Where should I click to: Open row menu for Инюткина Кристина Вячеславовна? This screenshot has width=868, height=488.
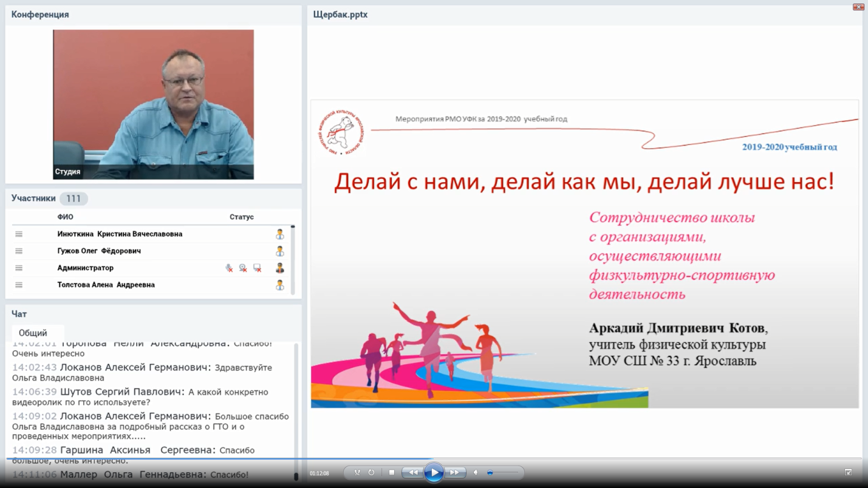[19, 234]
